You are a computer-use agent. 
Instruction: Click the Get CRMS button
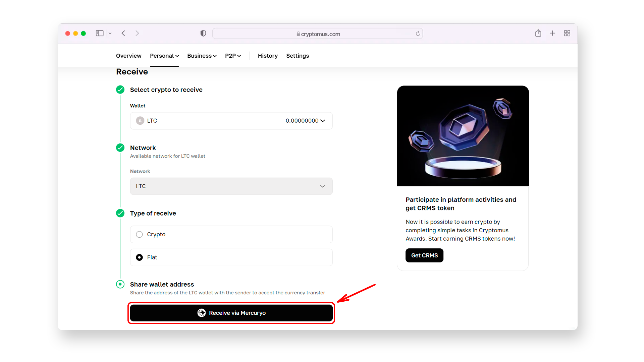(424, 255)
